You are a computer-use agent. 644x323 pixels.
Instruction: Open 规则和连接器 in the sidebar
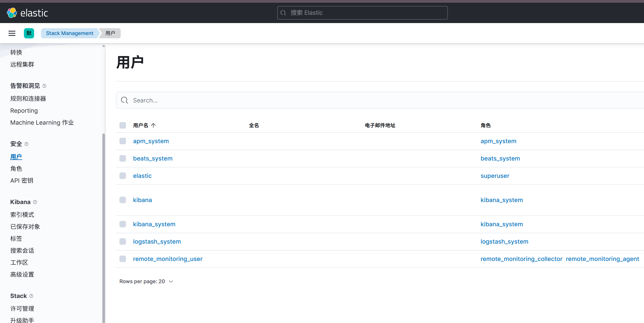coord(28,99)
